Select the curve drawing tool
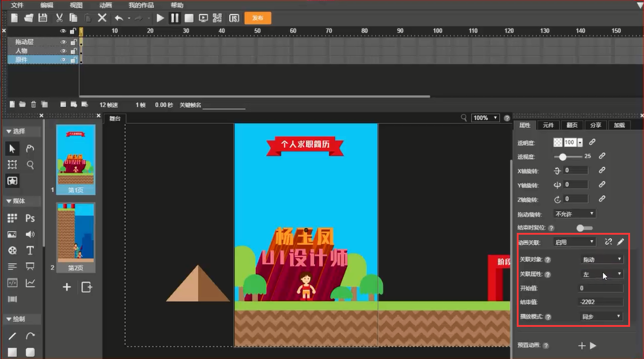Screen dimensions: 644x359 (x=30, y=336)
